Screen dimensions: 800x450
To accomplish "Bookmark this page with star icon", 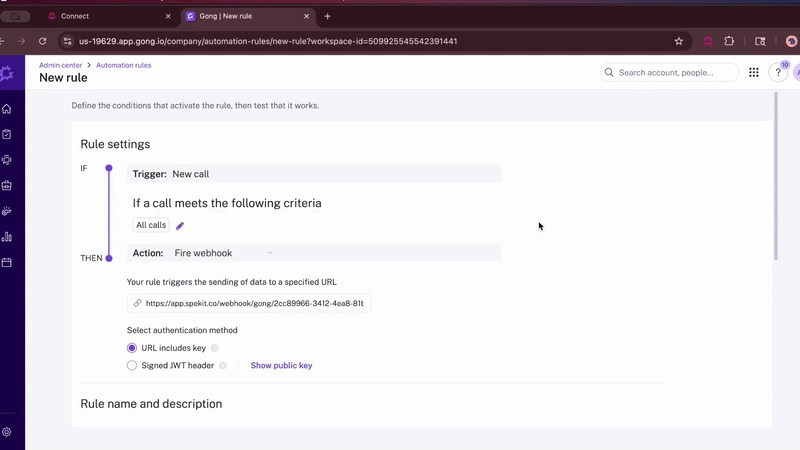I will point(679,41).
